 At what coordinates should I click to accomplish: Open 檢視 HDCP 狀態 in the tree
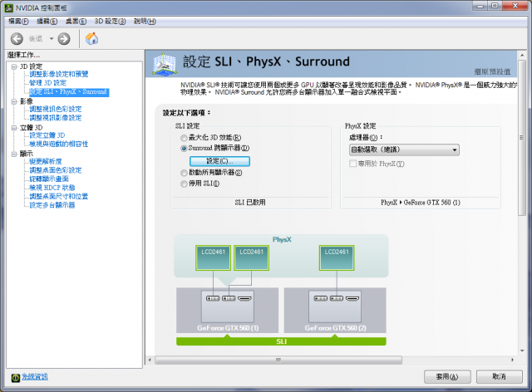coord(52,188)
